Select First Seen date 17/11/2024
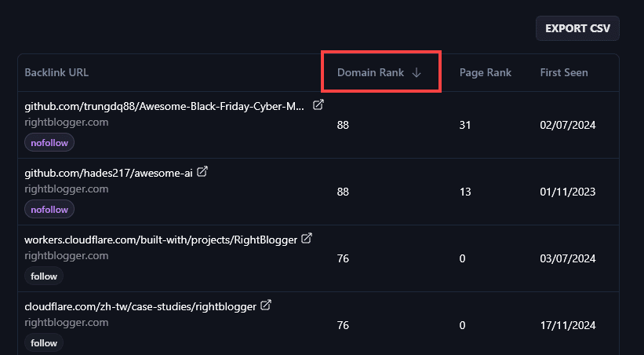 (568, 325)
